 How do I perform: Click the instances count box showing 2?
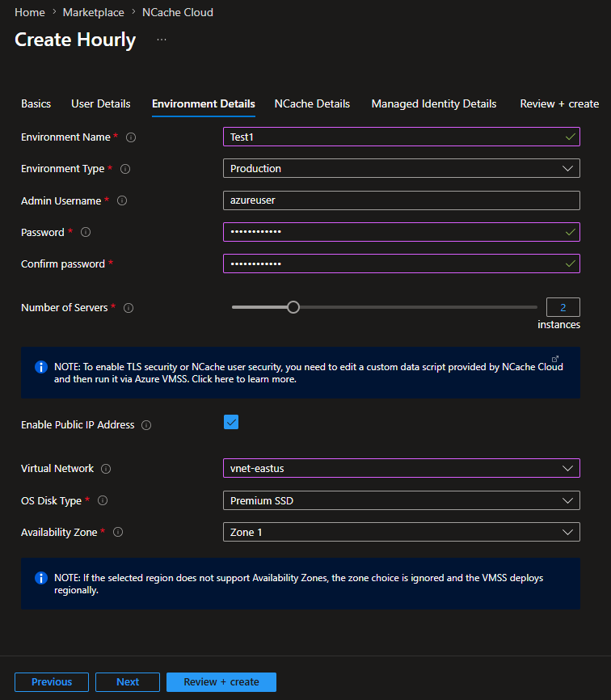click(563, 307)
